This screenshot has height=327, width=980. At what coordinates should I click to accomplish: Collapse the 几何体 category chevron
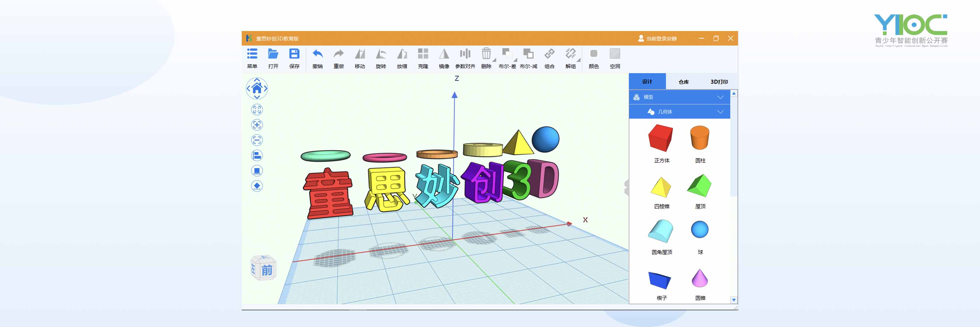(x=720, y=112)
